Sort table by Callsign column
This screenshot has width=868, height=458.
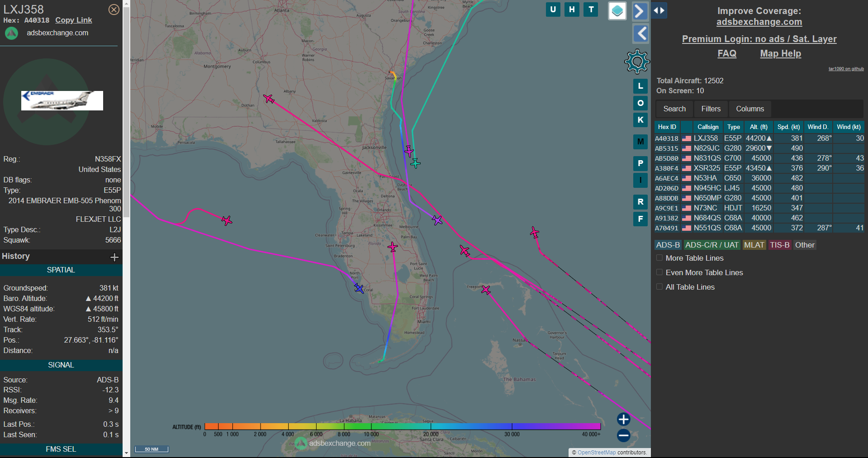tap(708, 127)
